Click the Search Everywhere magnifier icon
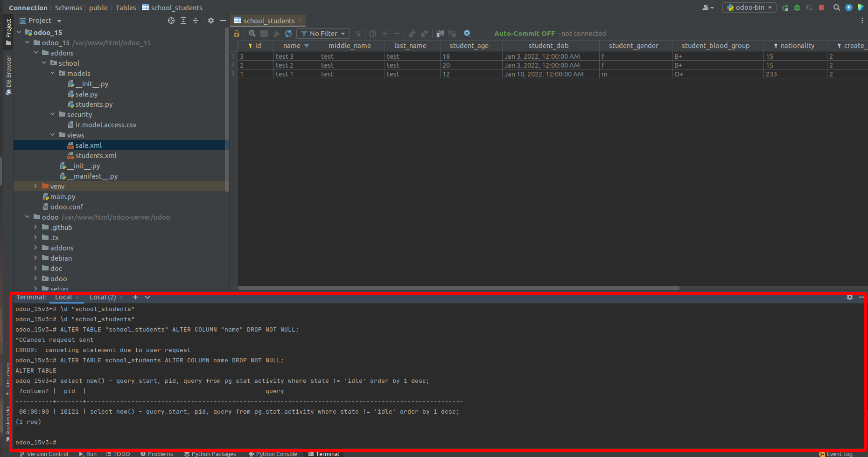 click(837, 7)
